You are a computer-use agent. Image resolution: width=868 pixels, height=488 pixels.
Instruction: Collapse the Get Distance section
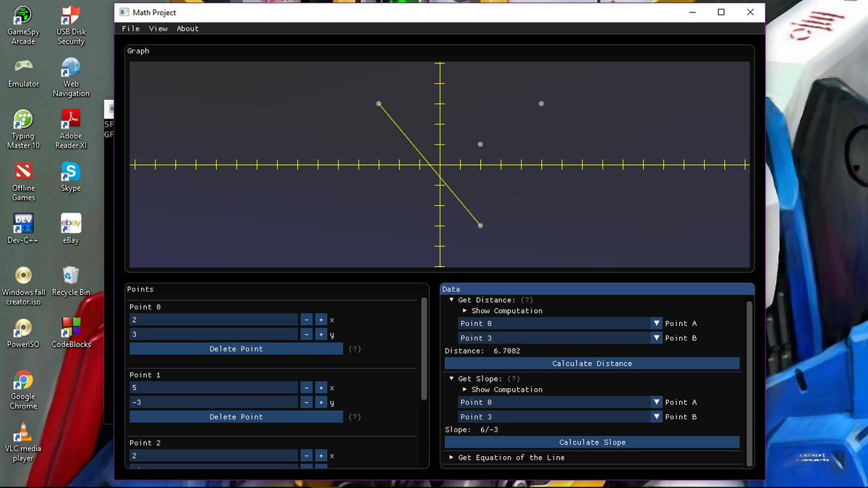point(452,299)
